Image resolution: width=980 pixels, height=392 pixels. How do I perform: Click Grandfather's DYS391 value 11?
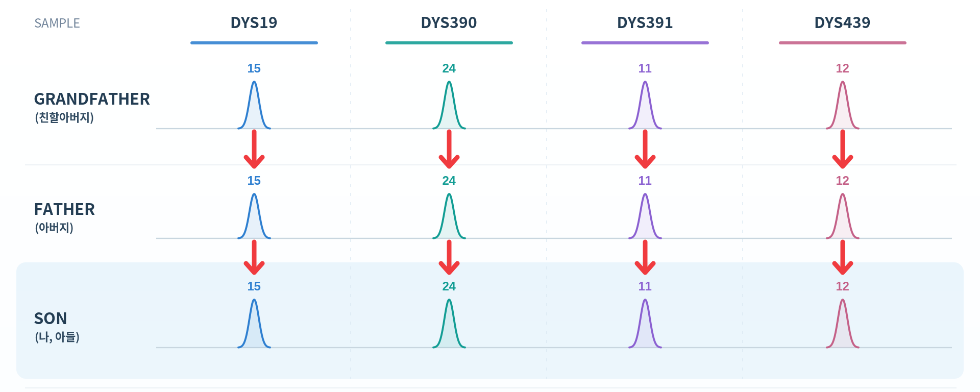[x=645, y=68]
